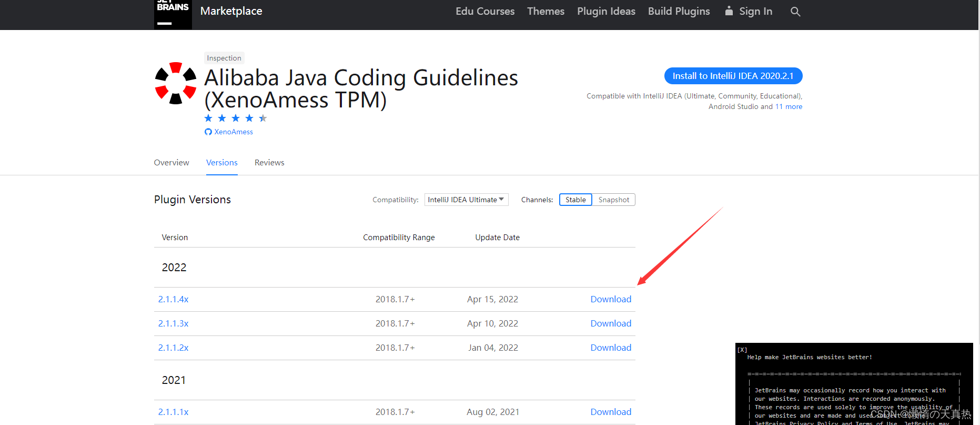Click the 'Apr 10, 2022' update date
Screen dimensions: 980x425
click(x=492, y=323)
